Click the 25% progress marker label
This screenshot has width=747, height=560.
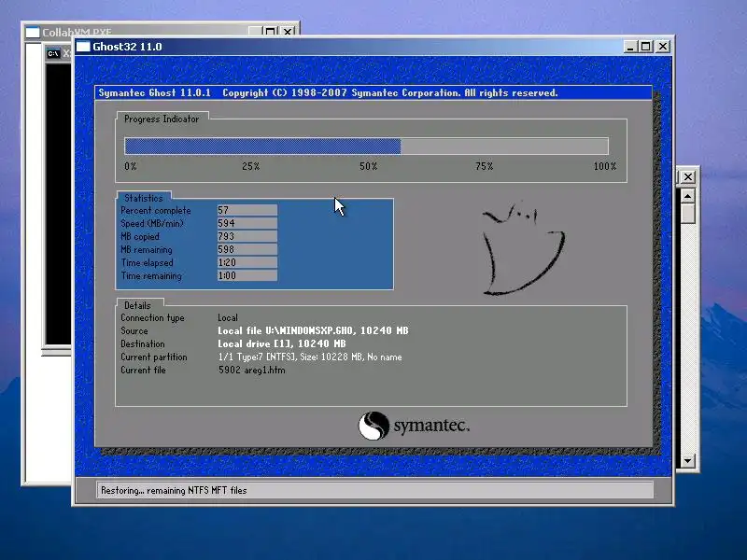click(x=250, y=166)
